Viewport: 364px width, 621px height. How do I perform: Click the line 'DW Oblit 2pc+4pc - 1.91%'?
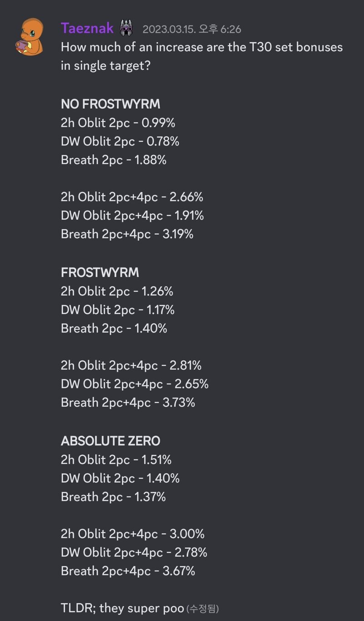[132, 216]
